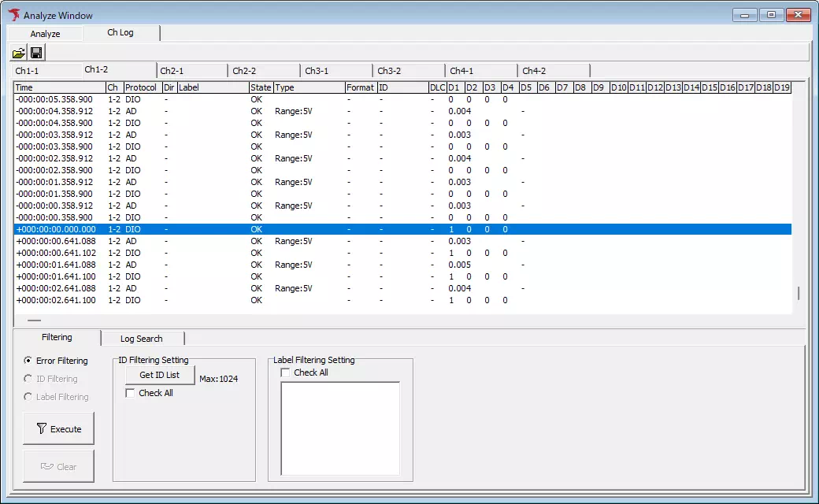
Task: Click the horizontal scrollbar thumb below log
Action: pos(35,321)
